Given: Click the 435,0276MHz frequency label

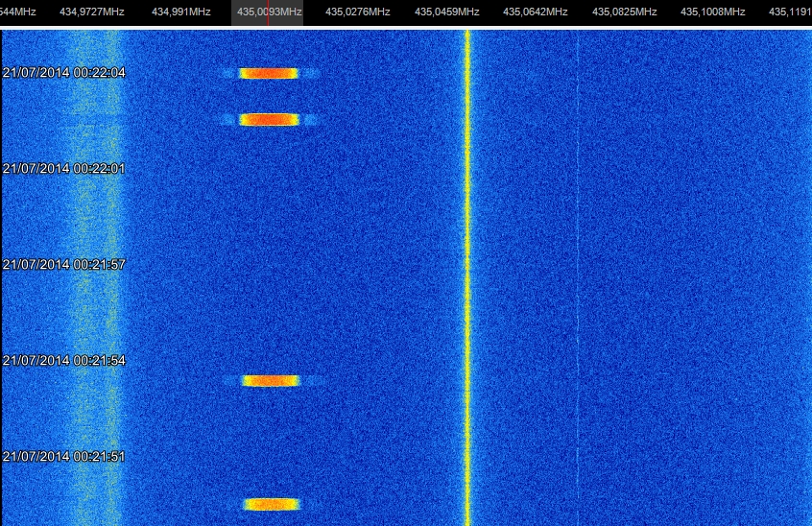Looking at the screenshot, I should click(358, 12).
